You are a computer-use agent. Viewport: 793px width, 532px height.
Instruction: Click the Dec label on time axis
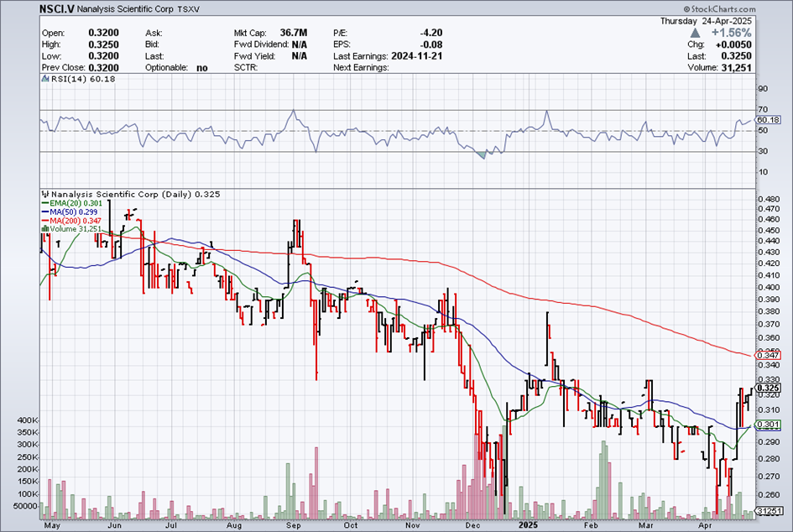(x=473, y=525)
